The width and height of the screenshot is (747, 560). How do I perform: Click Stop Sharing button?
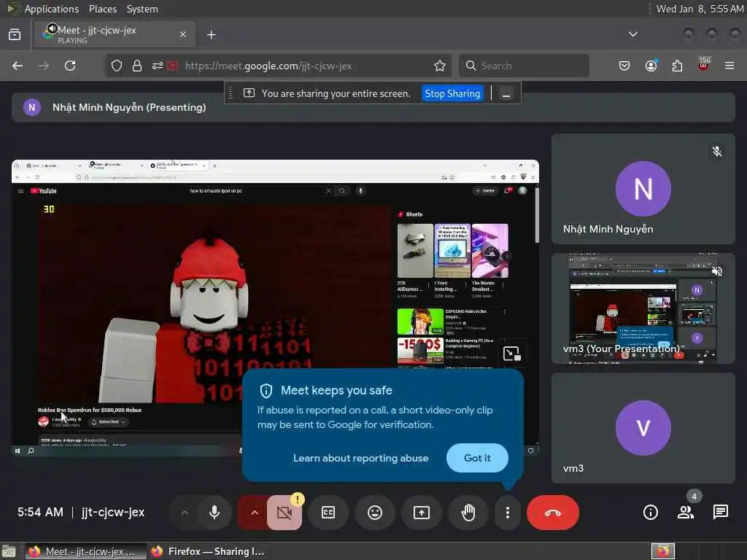pos(452,93)
